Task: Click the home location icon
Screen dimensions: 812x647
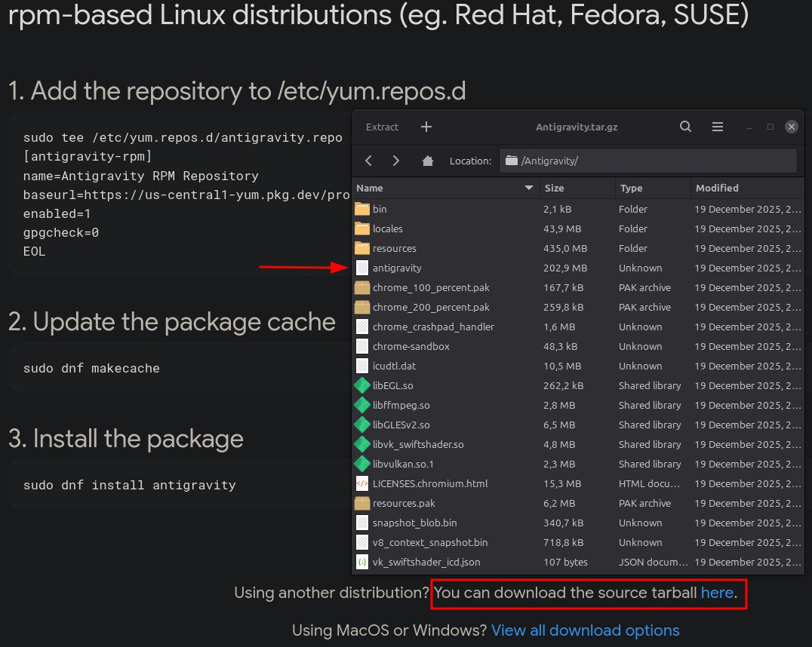Action: pyautogui.click(x=428, y=161)
